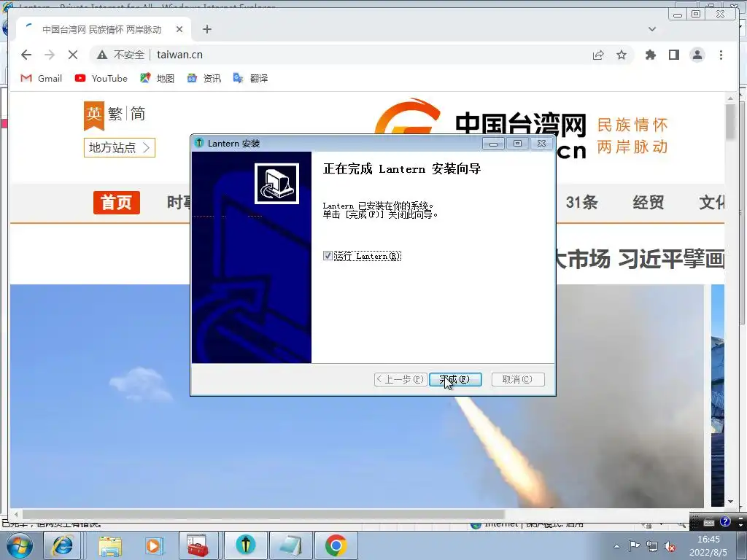Click the network tray icon
This screenshot has height=560, width=747.
(651, 546)
